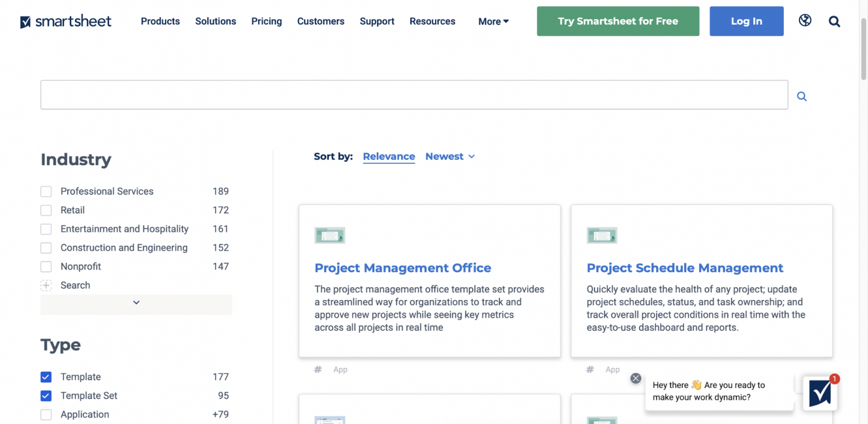
Task: Enable the Application type filter
Action: 46,414
